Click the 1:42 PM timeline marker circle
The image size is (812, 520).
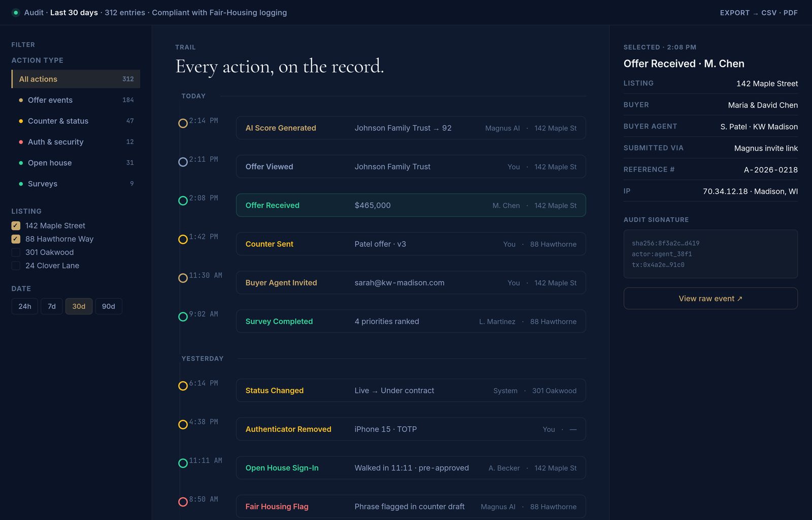pos(183,239)
